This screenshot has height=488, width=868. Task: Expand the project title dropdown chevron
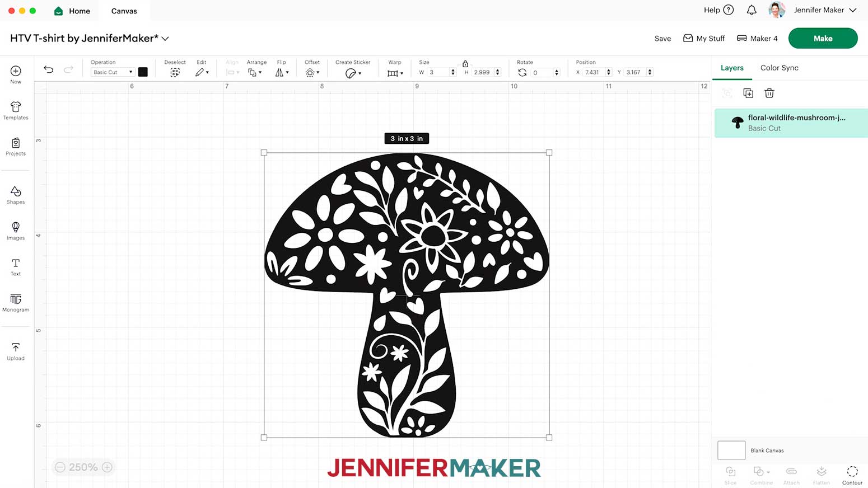(165, 39)
